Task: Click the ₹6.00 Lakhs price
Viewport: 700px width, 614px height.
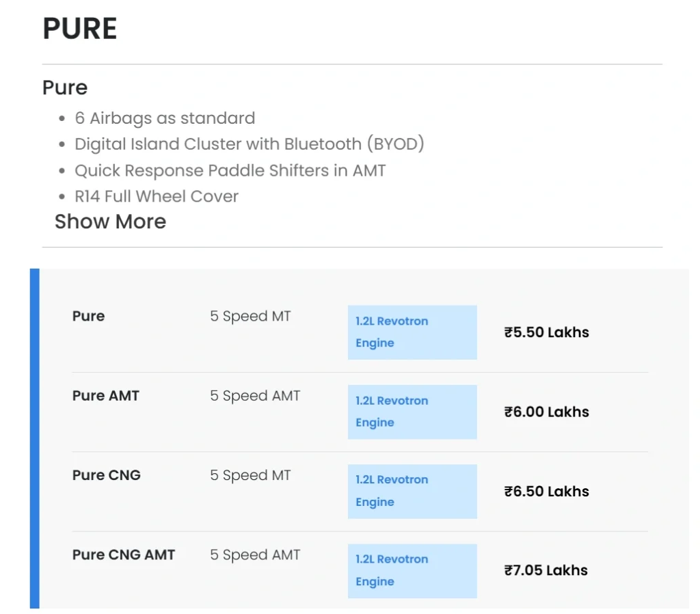Action: 546,412
